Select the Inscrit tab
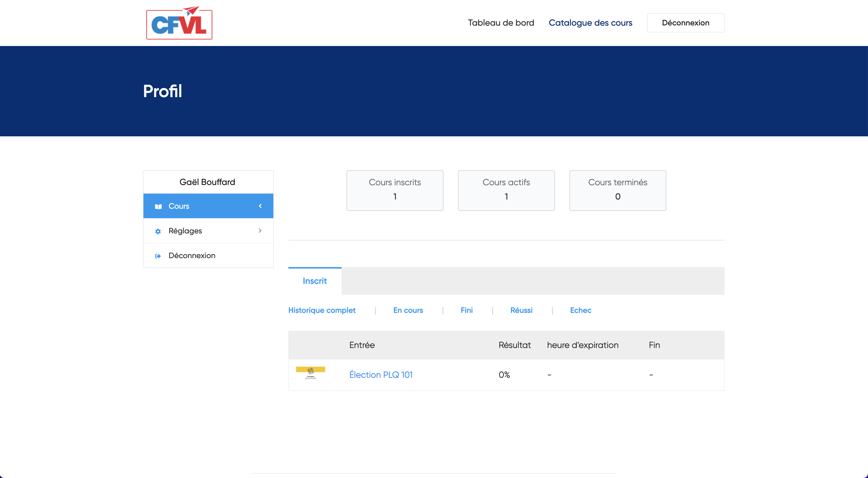The image size is (868, 478). (x=315, y=281)
